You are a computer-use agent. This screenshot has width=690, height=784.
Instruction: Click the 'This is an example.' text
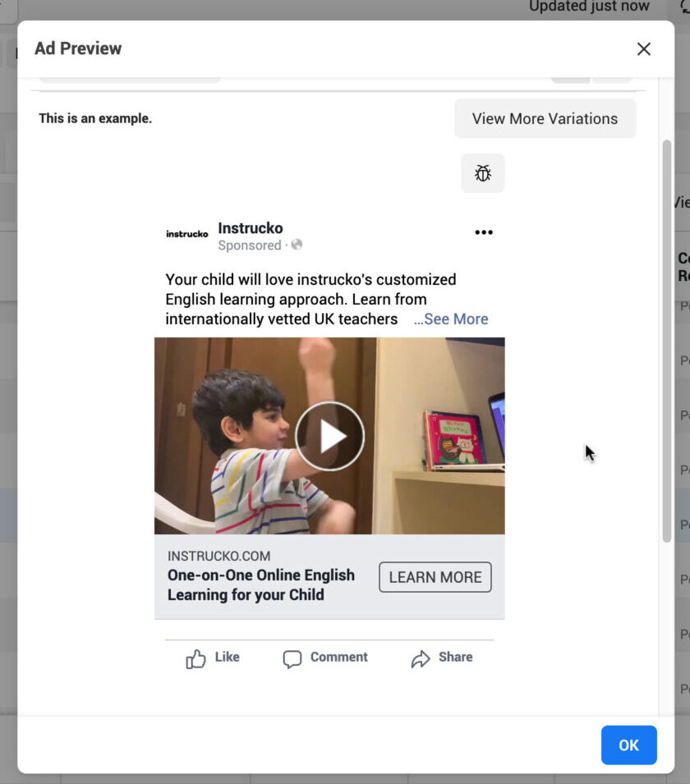point(95,118)
